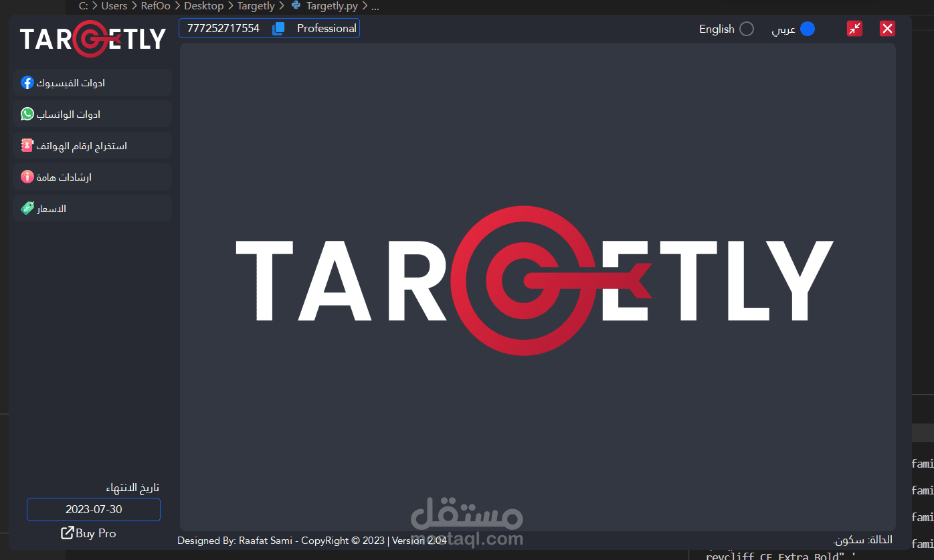
Task: Open the prices (الاسعار) menu item
Action: coord(92,208)
